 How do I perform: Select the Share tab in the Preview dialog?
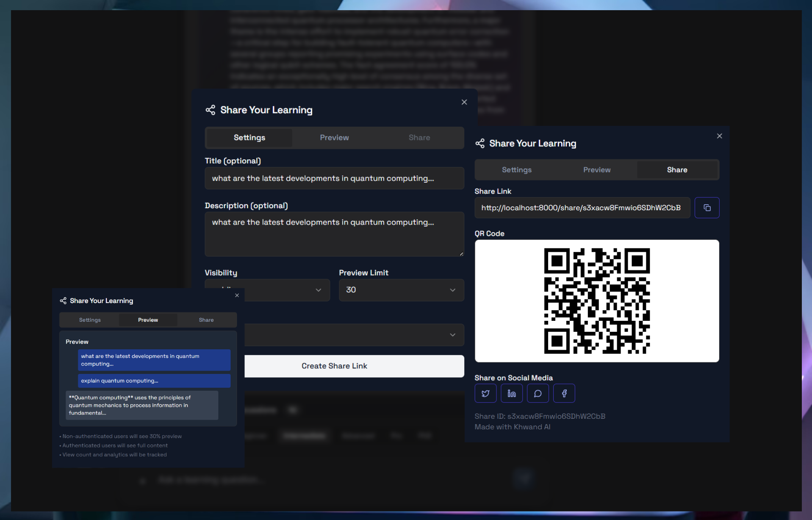(x=206, y=320)
